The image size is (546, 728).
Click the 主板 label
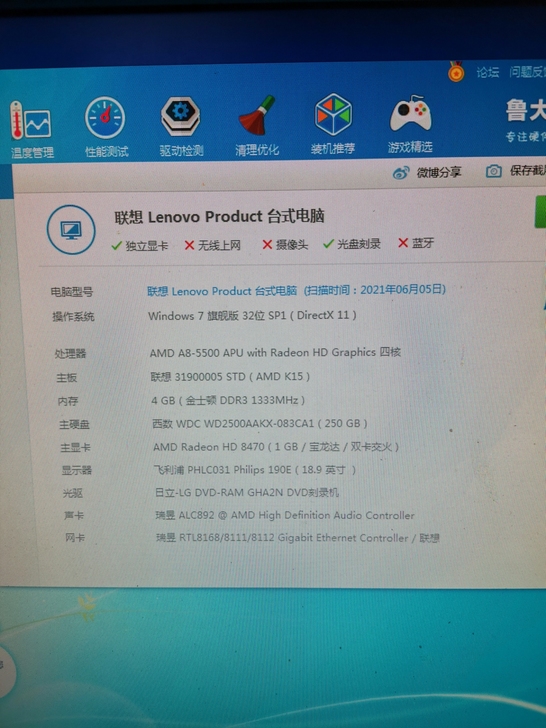coord(67,378)
